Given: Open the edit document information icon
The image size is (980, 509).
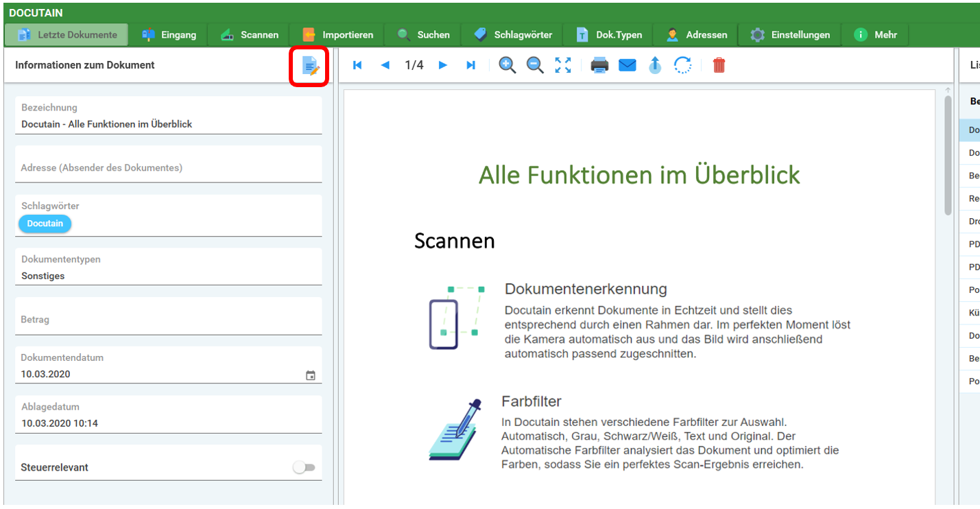Looking at the screenshot, I should point(311,66).
